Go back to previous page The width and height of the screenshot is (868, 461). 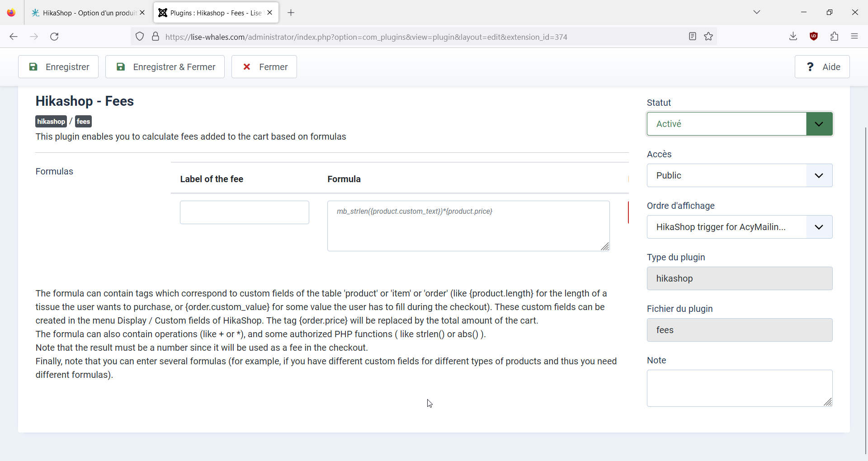14,37
